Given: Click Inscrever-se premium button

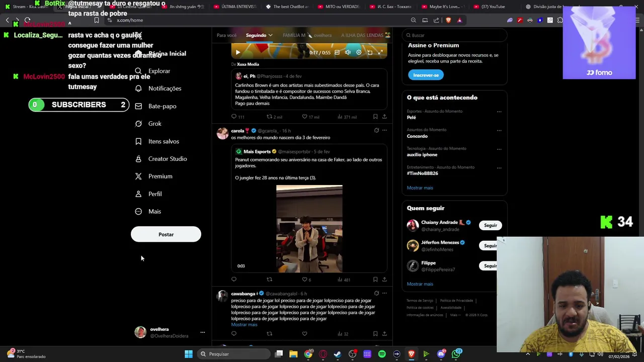Looking at the screenshot, I should pos(426,75).
